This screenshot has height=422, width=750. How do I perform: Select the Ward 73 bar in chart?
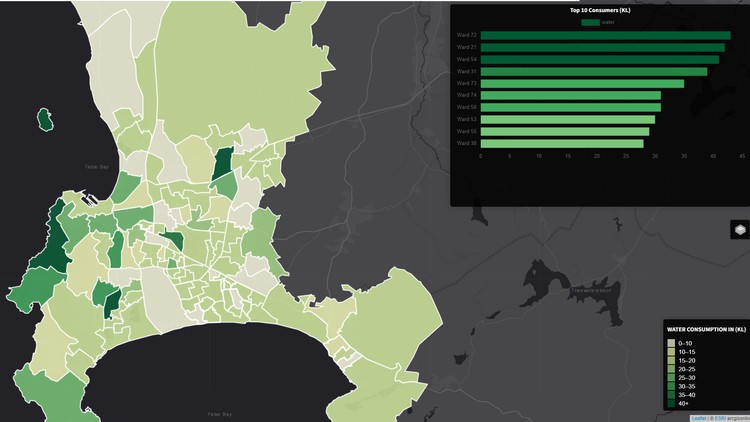(x=582, y=83)
